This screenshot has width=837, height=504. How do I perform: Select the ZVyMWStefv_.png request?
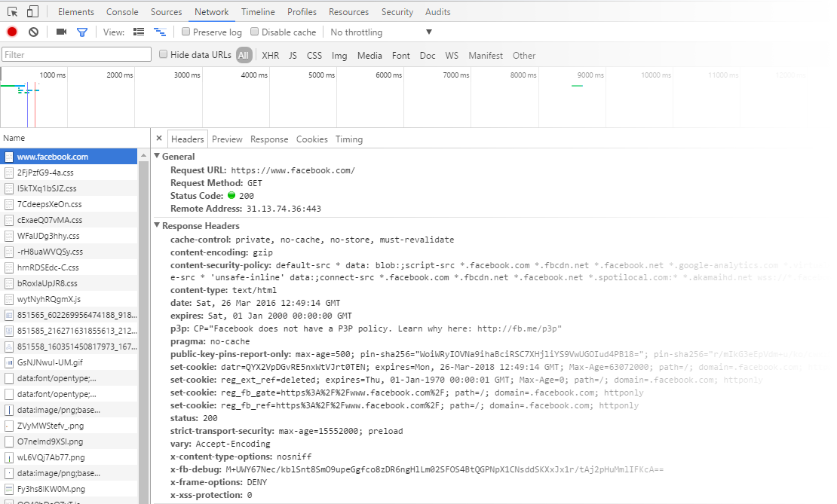(69, 426)
